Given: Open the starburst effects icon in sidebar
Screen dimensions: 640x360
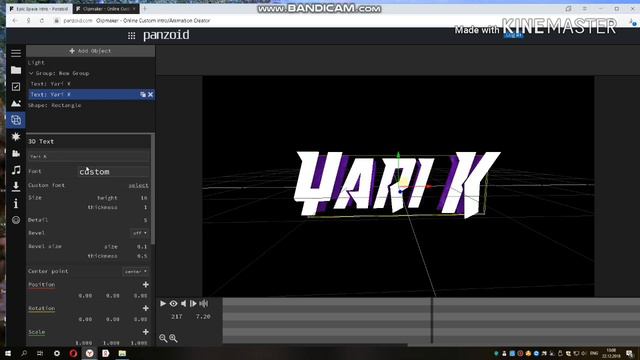Looking at the screenshot, I should coord(16,136).
